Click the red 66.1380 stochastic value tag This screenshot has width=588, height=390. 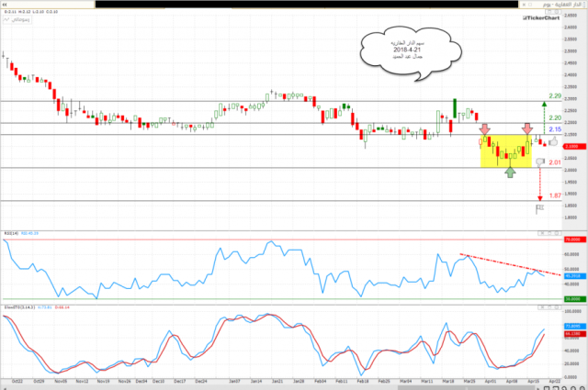click(575, 333)
